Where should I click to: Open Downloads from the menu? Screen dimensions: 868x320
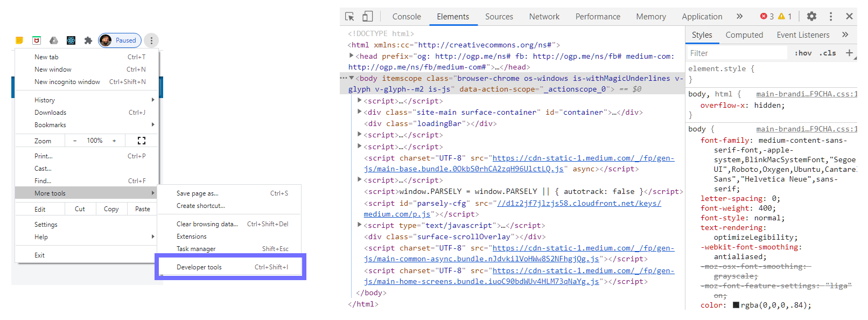click(87, 113)
